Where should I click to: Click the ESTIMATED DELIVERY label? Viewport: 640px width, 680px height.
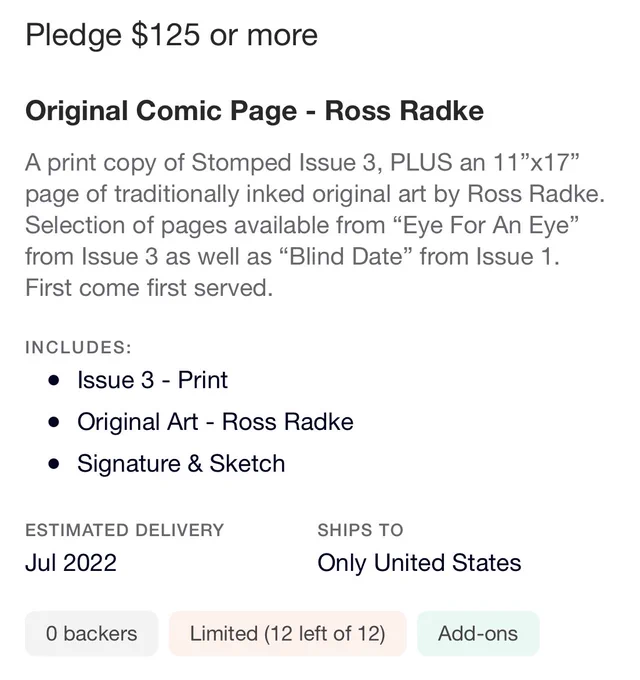pos(124,530)
